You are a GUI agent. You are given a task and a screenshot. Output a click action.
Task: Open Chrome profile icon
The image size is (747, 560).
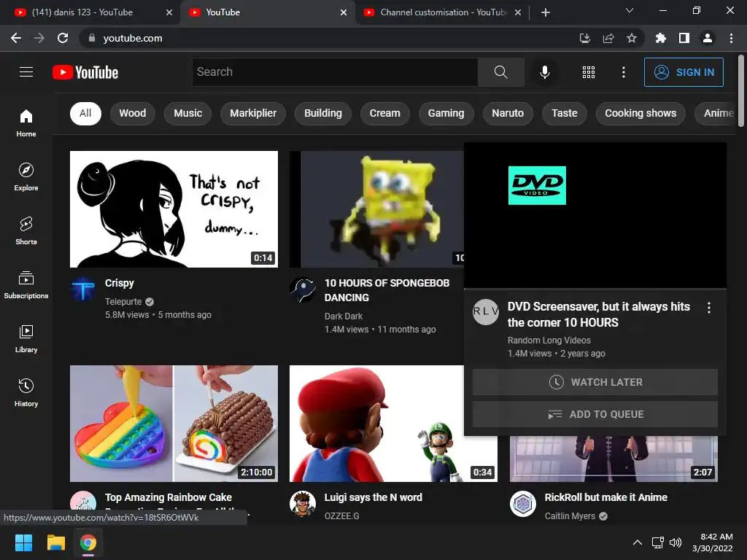pyautogui.click(x=708, y=38)
